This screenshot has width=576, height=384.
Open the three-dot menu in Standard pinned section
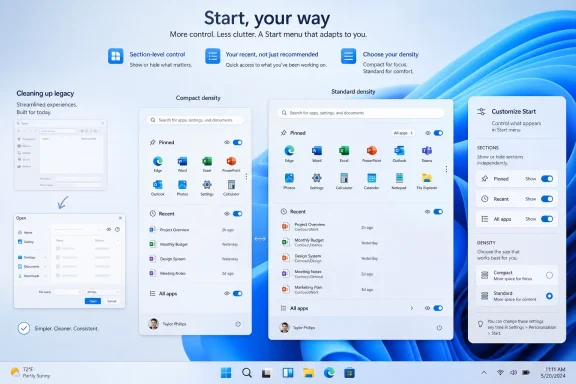(446, 169)
